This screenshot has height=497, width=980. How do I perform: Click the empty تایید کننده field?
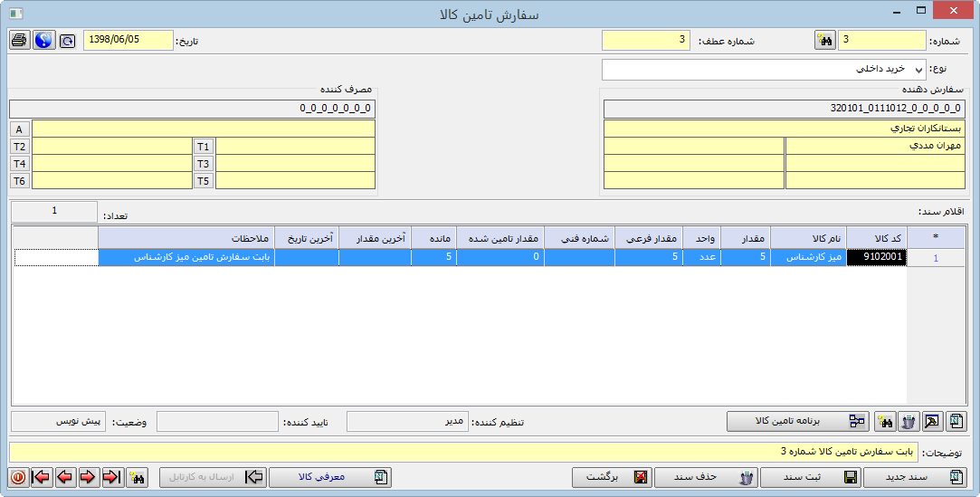pyautogui.click(x=217, y=421)
